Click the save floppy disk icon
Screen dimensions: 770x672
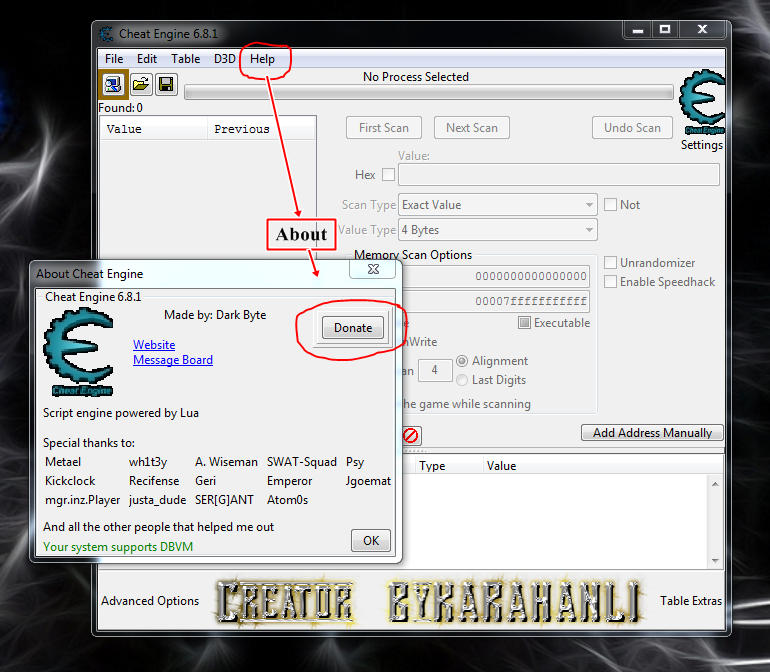point(166,84)
